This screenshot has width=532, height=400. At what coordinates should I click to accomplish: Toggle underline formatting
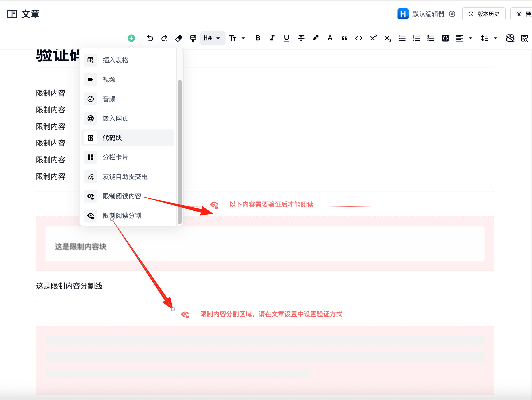point(286,38)
